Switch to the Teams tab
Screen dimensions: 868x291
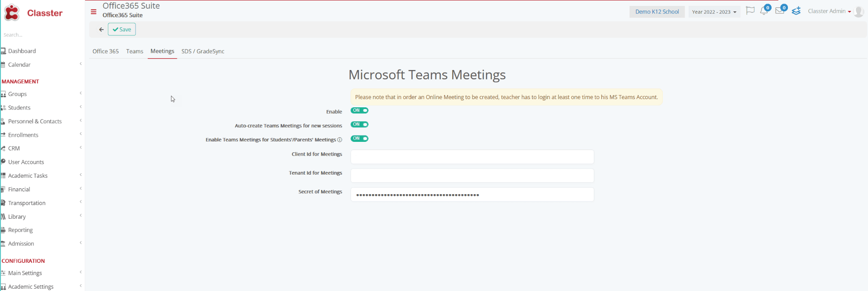135,51
